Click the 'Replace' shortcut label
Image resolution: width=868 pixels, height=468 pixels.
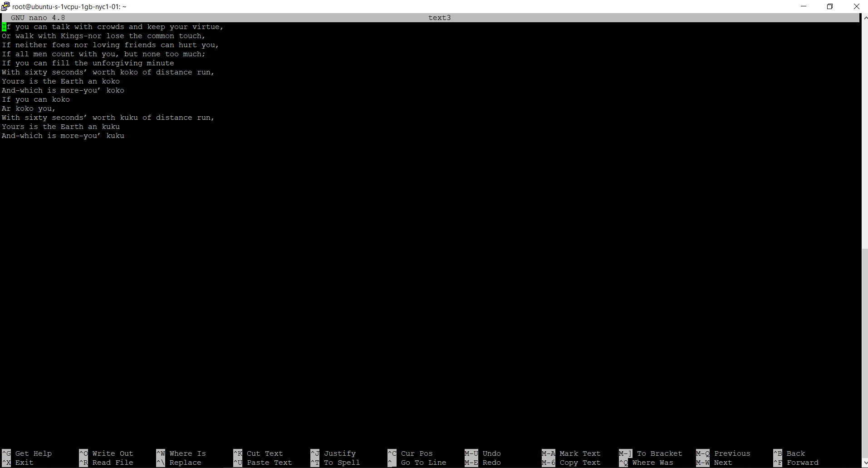[x=186, y=463]
